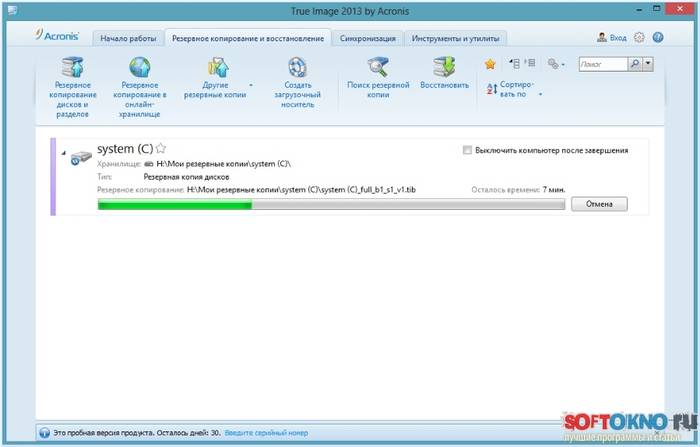Click the Поиск search input field
The image size is (700, 447).
pyautogui.click(x=603, y=64)
